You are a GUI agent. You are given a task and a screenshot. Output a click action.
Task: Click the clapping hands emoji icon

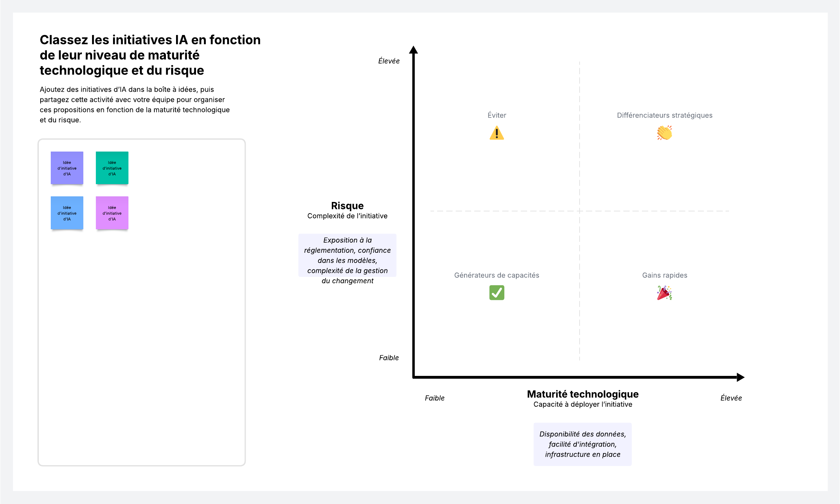(x=664, y=133)
